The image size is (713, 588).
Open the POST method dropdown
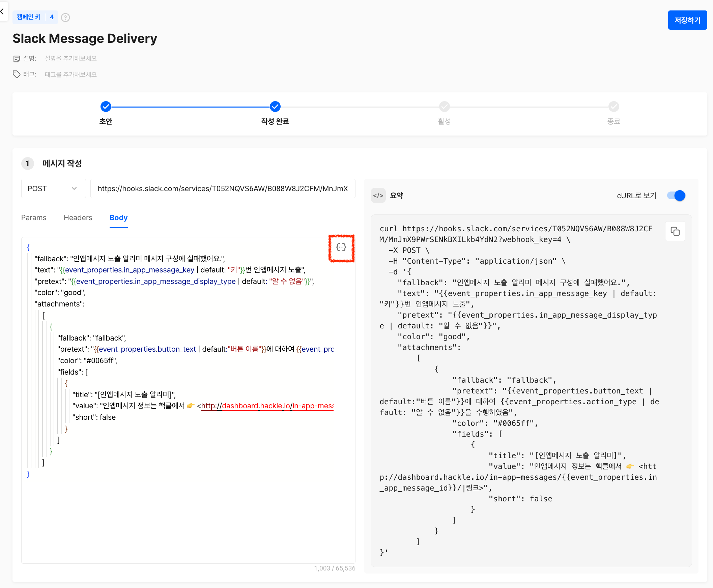point(53,188)
